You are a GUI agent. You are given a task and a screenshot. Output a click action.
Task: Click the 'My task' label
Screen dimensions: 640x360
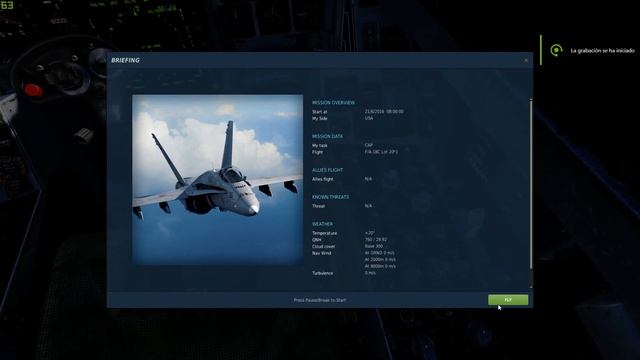click(x=320, y=145)
